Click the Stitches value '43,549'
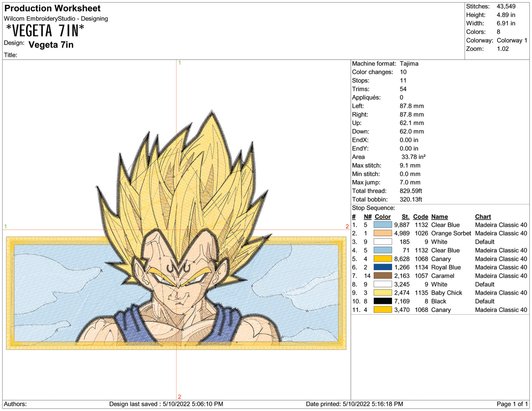 tap(506, 6)
